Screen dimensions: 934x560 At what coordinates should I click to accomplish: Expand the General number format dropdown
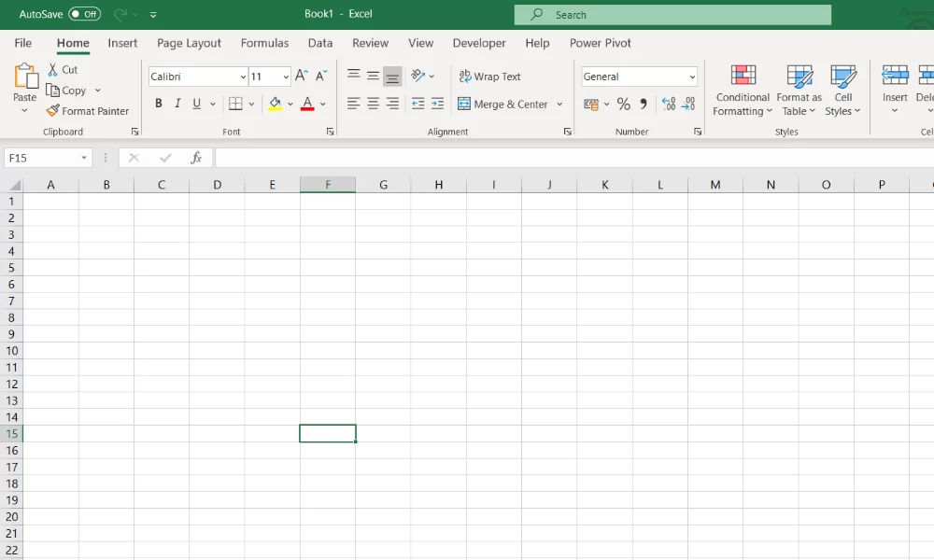[692, 77]
